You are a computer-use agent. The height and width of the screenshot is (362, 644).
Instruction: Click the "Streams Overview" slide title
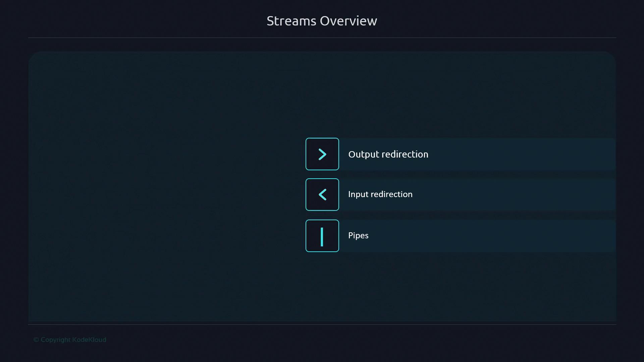coord(322,21)
